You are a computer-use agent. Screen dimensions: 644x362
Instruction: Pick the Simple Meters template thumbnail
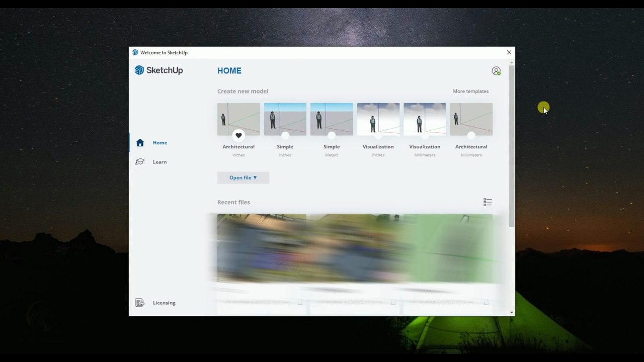point(332,119)
